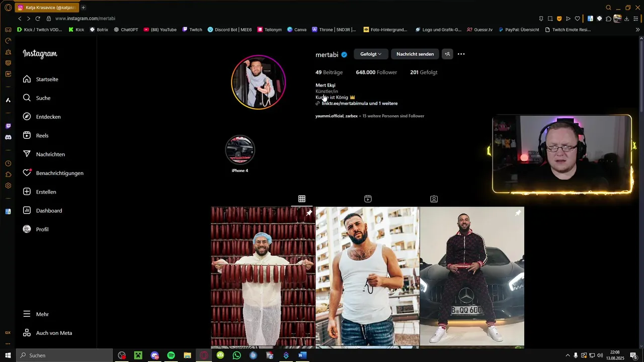This screenshot has height=362, width=644.
Task: View the 648.000 Follower list
Action: [376, 72]
